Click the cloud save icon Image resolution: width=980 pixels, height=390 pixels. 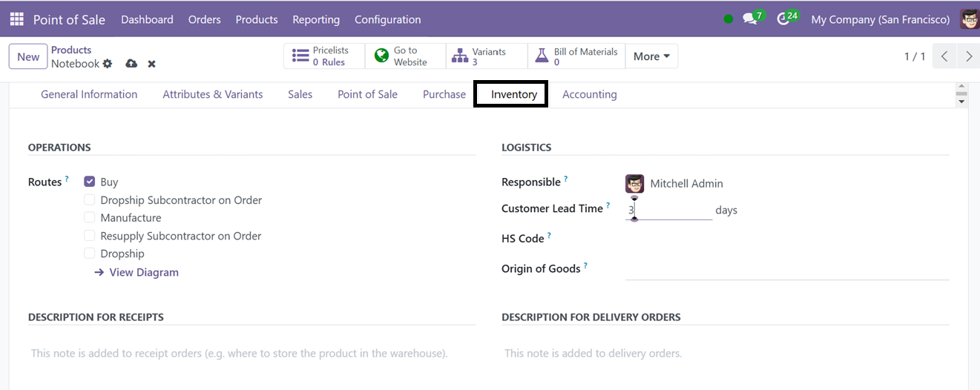pos(131,64)
